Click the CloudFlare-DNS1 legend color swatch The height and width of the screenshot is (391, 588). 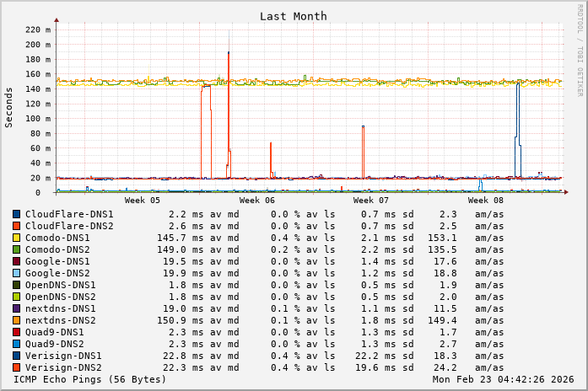pos(16,215)
